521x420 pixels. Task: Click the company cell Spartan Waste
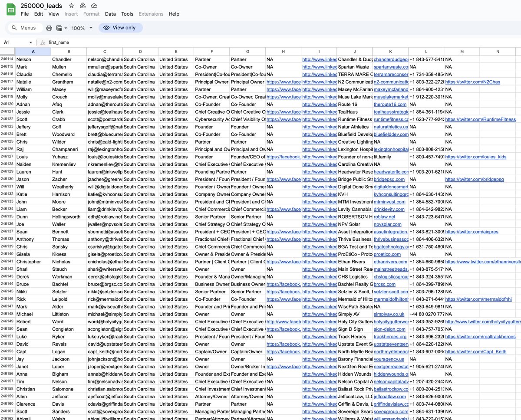(355, 67)
